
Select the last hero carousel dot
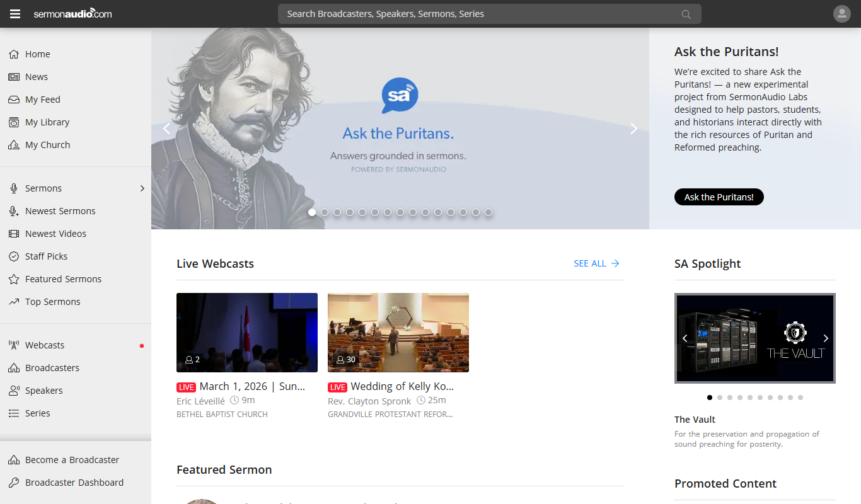coord(488,212)
